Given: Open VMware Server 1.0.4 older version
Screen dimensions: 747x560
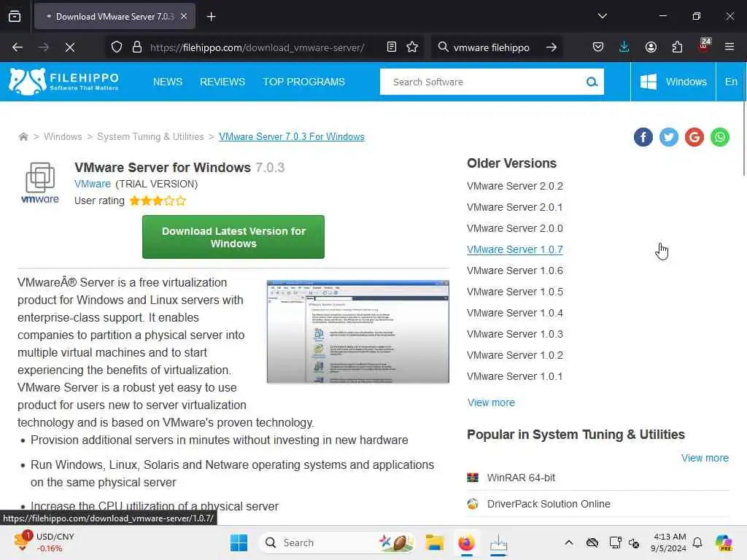Looking at the screenshot, I should tap(515, 313).
